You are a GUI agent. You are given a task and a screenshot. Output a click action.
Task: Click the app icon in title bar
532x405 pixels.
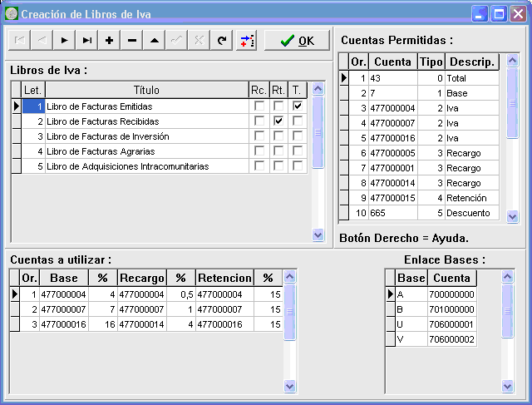12,13
